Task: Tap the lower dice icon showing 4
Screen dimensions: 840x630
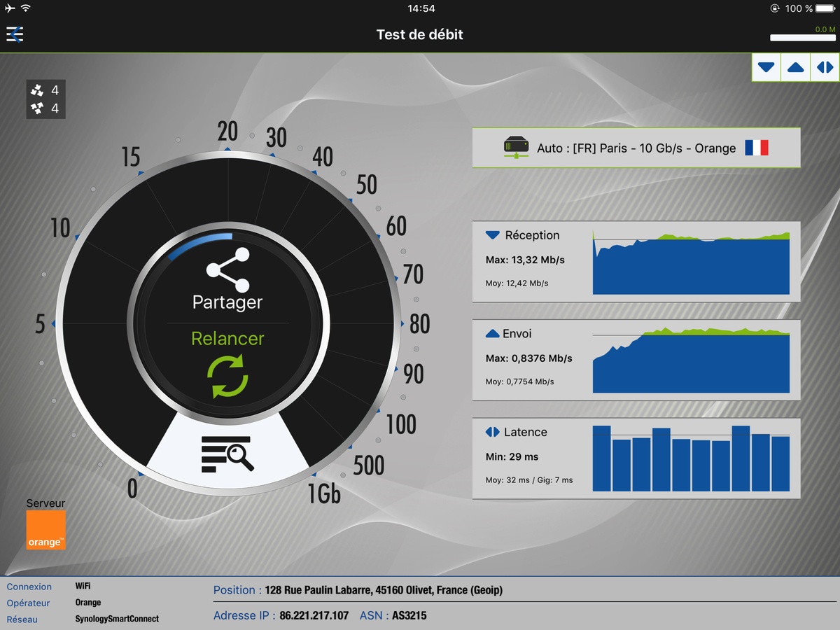Action: 37,108
